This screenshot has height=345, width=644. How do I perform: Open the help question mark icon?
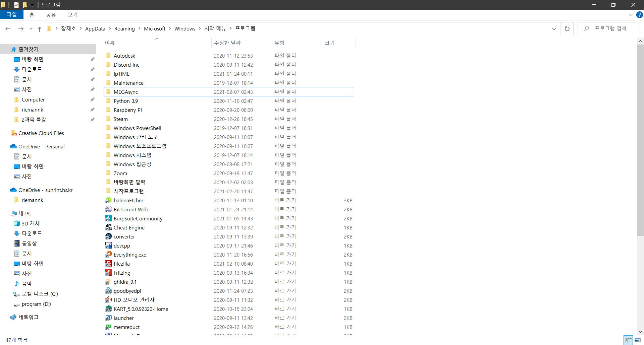pyautogui.click(x=640, y=15)
